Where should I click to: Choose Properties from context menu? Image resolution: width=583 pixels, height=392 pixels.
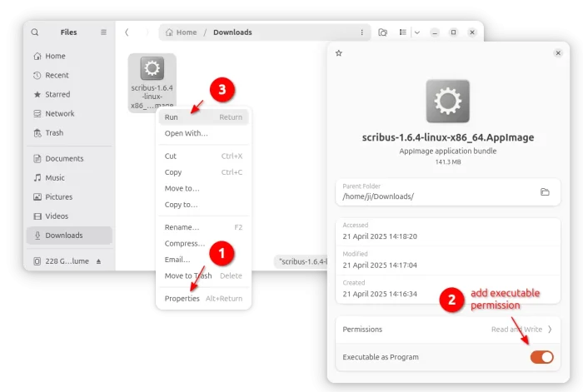[203, 299]
